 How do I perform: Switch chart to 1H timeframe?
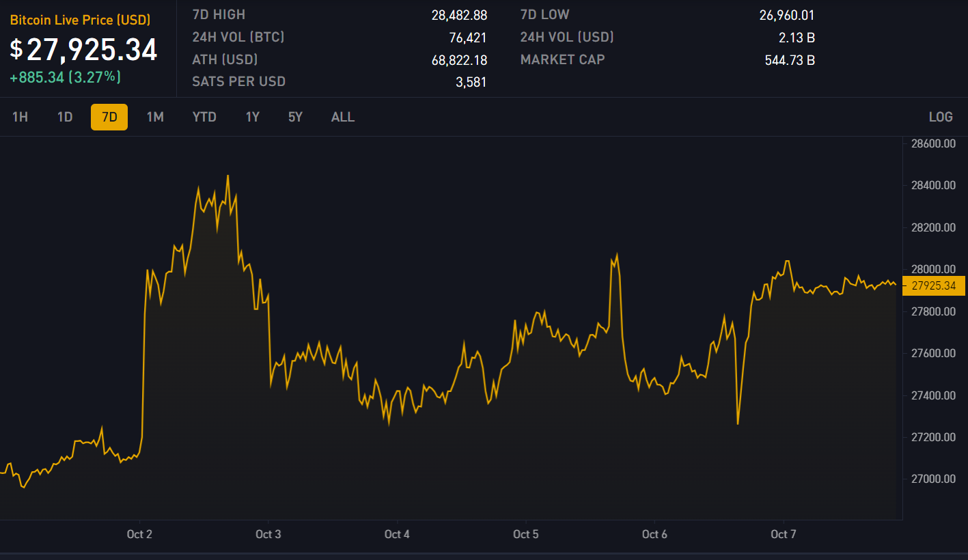click(x=20, y=117)
